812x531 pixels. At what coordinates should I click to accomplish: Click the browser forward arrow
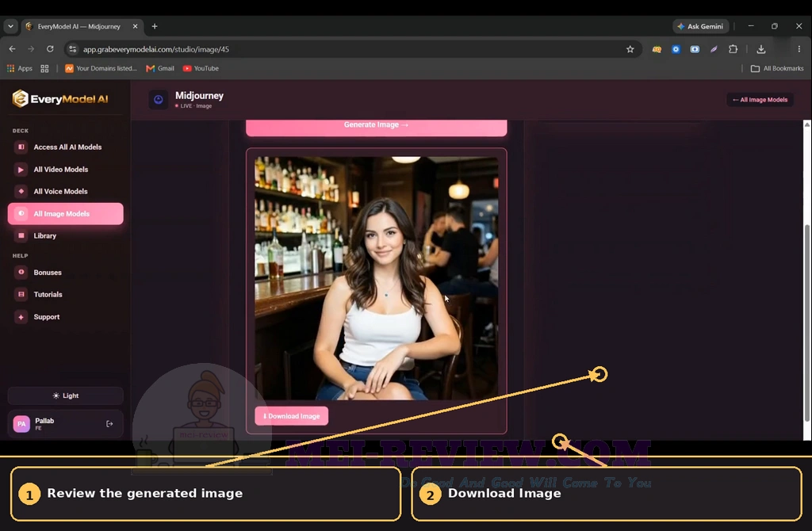(x=31, y=49)
